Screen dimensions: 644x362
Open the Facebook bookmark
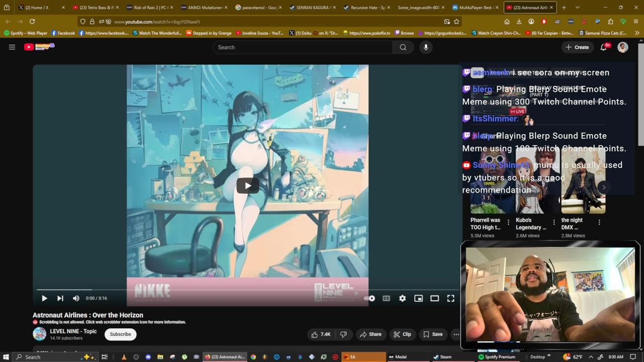tap(63, 33)
